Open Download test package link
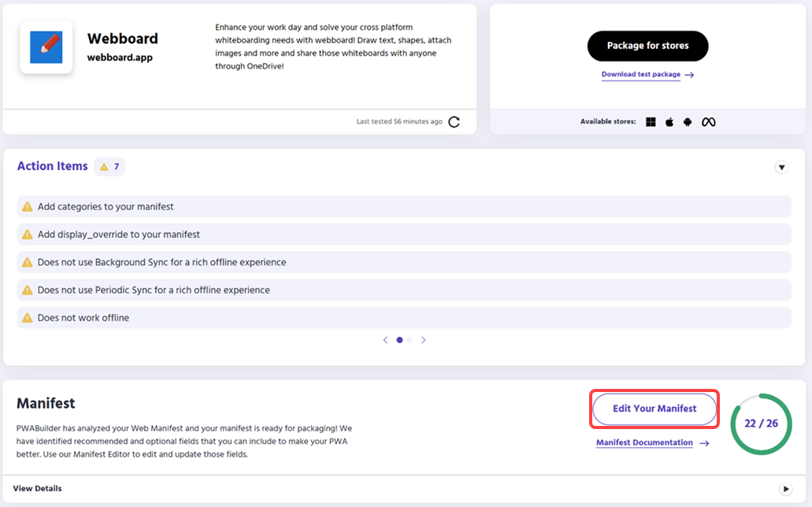 pos(641,75)
